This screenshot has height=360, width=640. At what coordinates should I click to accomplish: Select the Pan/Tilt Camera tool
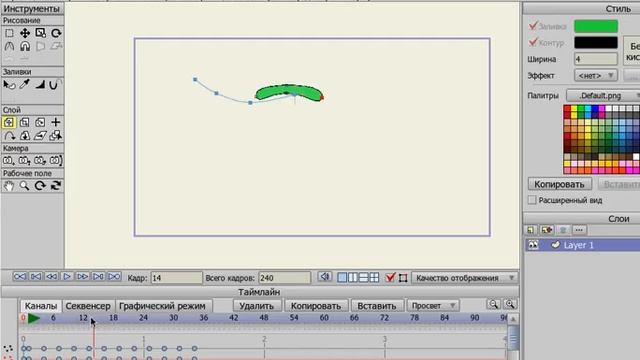click(x=56, y=160)
